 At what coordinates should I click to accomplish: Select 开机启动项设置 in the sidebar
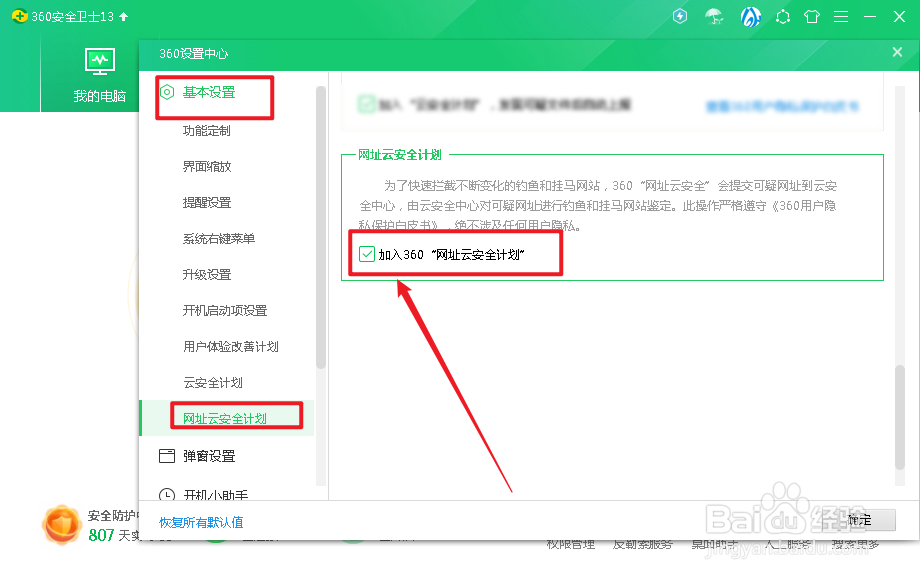(x=225, y=311)
